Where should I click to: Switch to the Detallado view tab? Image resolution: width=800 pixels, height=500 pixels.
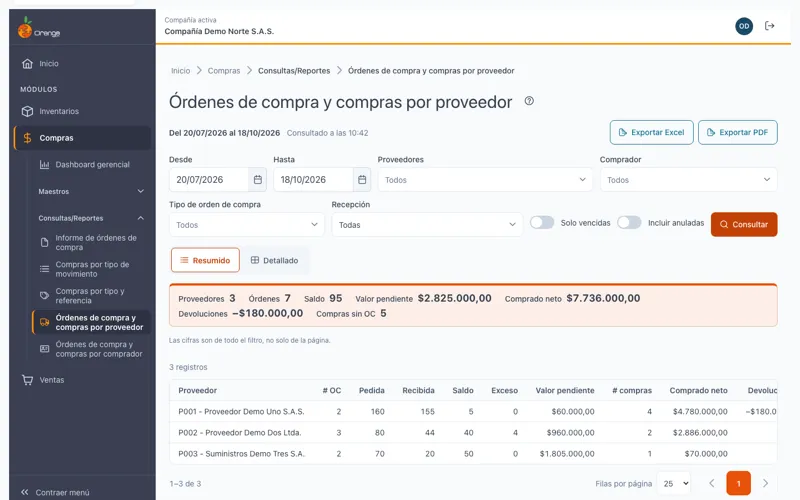coord(274,260)
